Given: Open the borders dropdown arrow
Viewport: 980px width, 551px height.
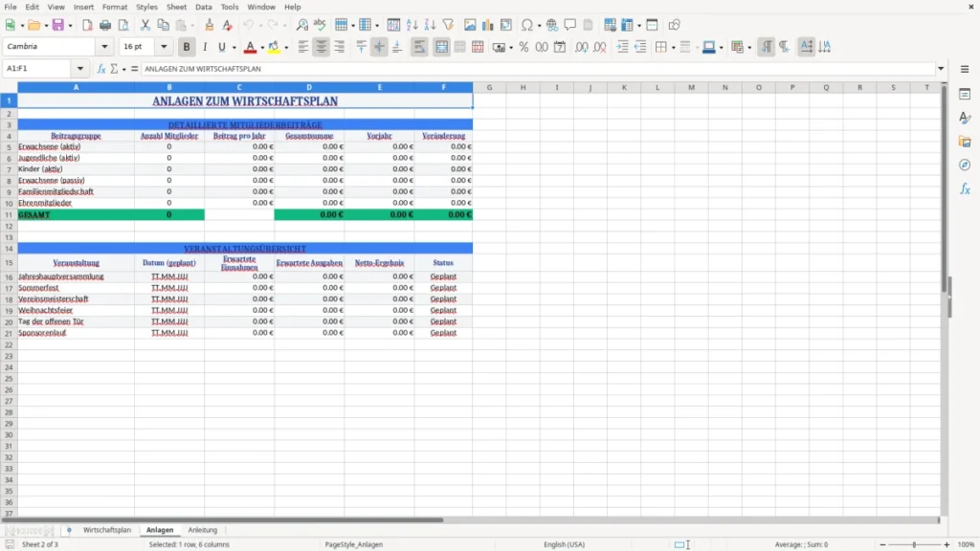Looking at the screenshot, I should (x=673, y=48).
